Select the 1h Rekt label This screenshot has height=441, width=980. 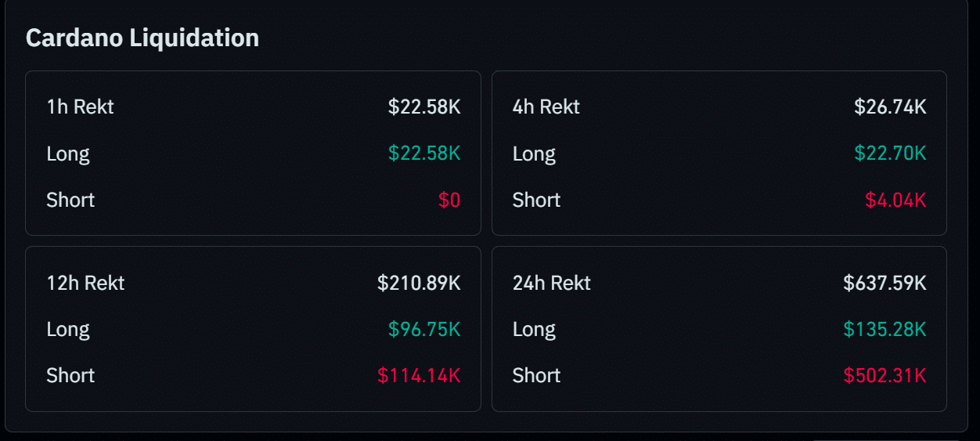[80, 107]
